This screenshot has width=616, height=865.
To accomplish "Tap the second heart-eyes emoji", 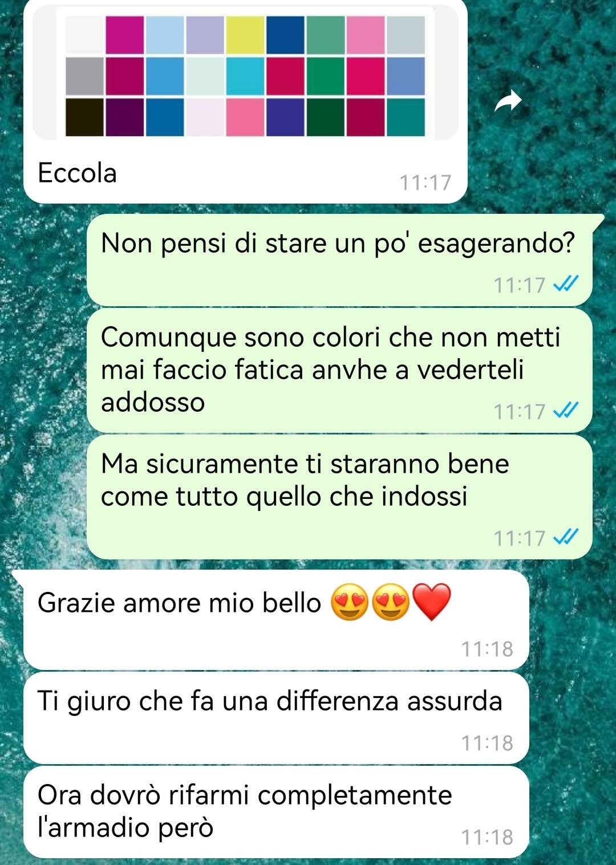I will [x=391, y=602].
